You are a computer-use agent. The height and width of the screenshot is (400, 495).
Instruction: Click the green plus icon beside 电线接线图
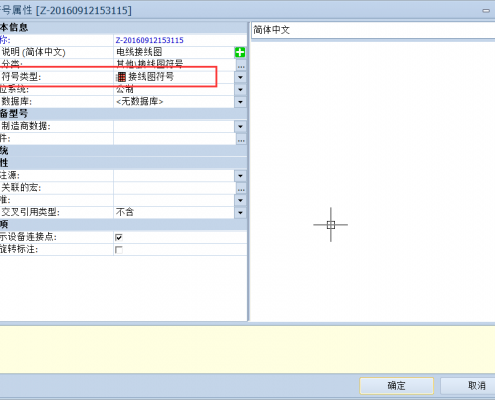pos(240,52)
